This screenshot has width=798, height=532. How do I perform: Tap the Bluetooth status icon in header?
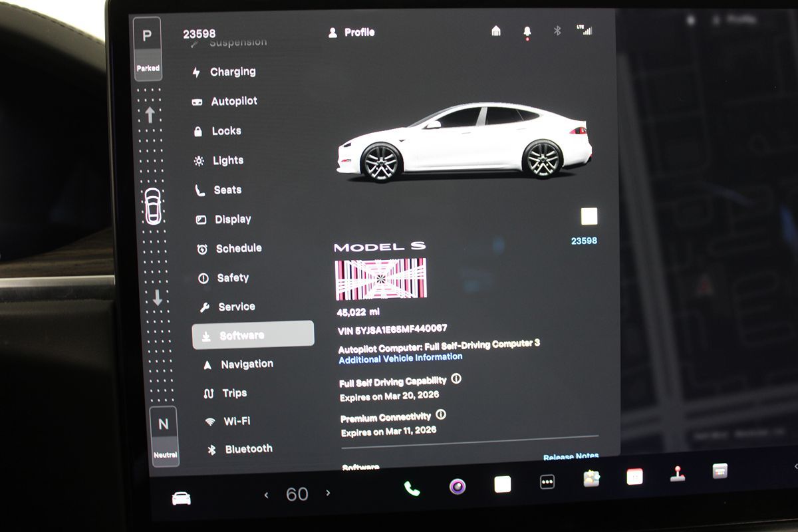point(558,31)
